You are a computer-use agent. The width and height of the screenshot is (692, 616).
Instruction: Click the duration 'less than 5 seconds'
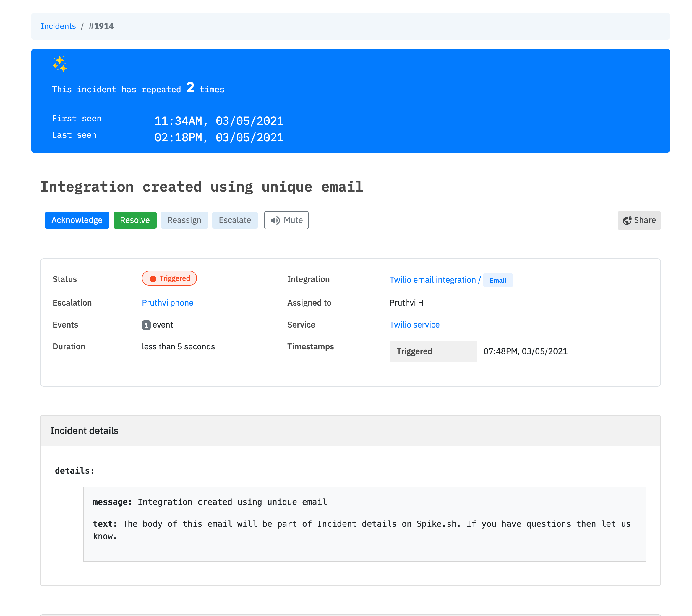[x=179, y=347]
